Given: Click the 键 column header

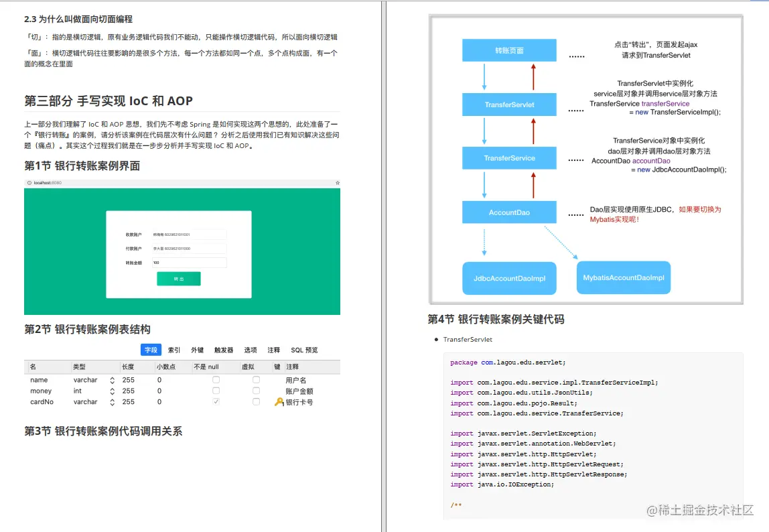Looking at the screenshot, I should coord(277,367).
